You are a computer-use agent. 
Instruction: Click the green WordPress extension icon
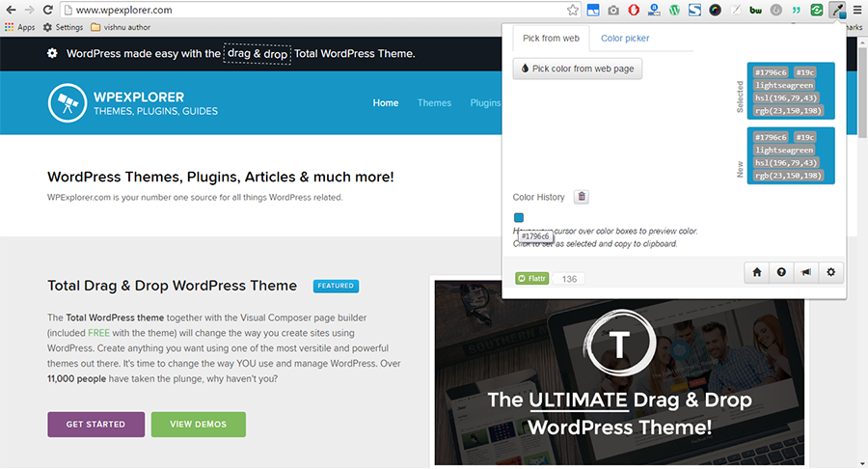tap(674, 10)
